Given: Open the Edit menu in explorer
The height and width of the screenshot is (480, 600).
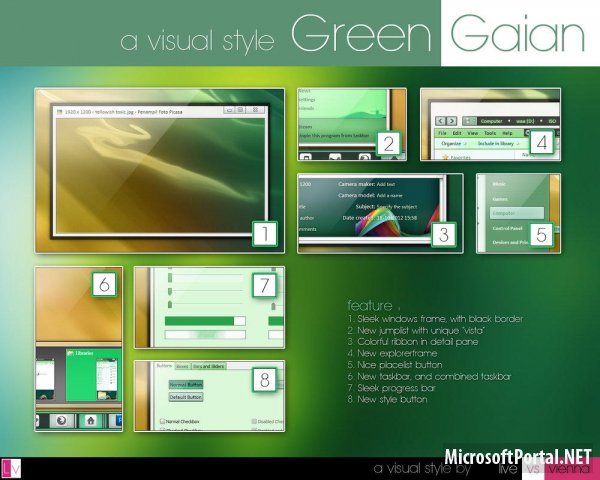Looking at the screenshot, I should (457, 133).
